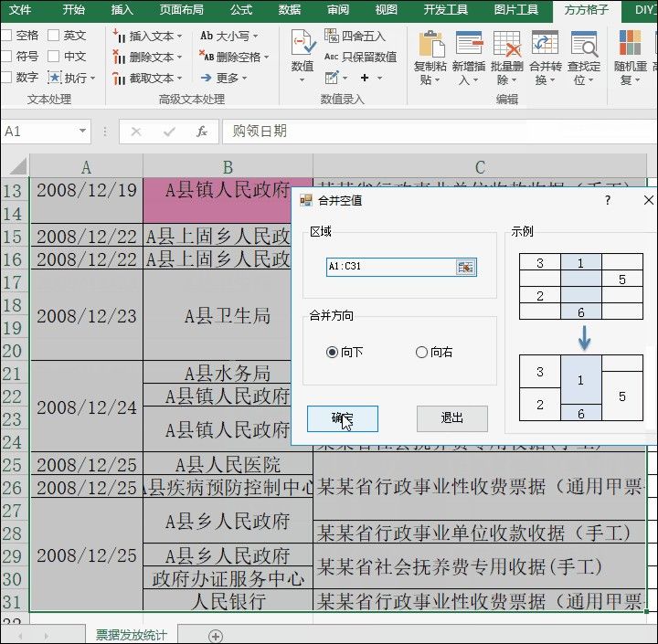
Task: Click the pencil edit icon in 数值录入
Action: [x=332, y=78]
